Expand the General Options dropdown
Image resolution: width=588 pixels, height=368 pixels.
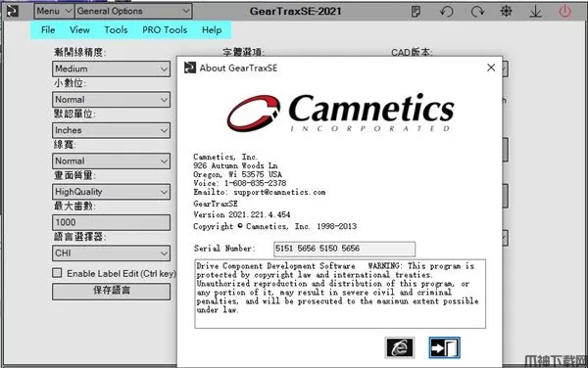point(133,11)
